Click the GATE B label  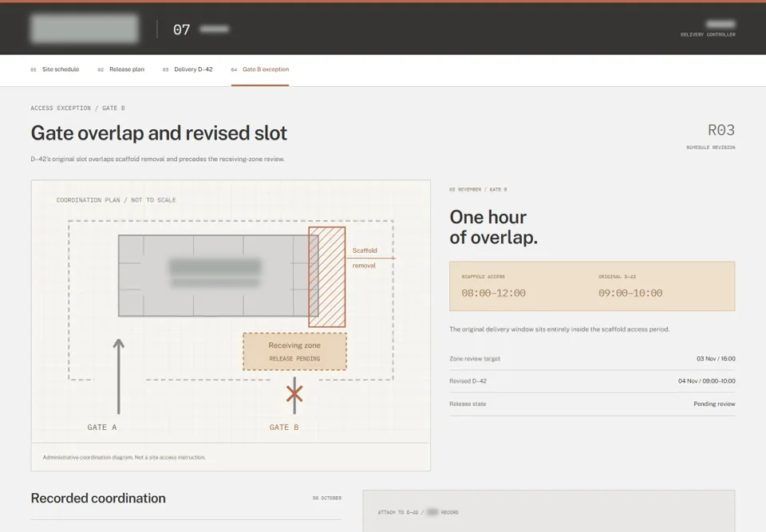pos(284,427)
